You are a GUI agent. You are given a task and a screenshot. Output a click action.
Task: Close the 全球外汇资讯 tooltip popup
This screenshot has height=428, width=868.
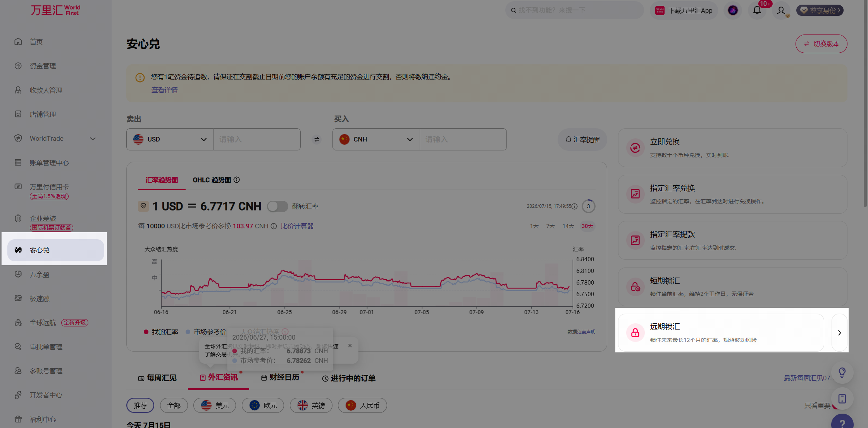[x=350, y=345]
